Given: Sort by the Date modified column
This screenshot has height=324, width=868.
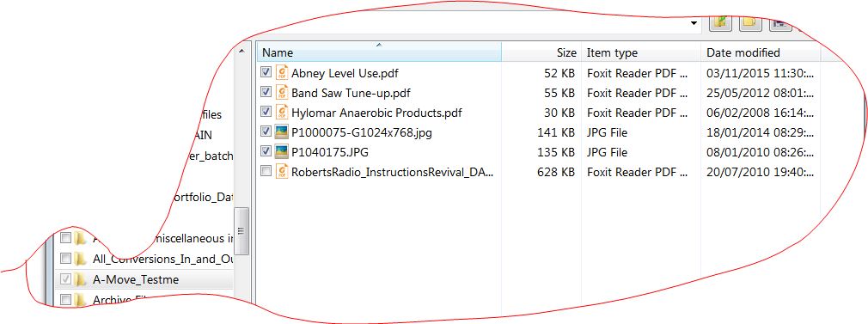Looking at the screenshot, I should click(x=761, y=52).
